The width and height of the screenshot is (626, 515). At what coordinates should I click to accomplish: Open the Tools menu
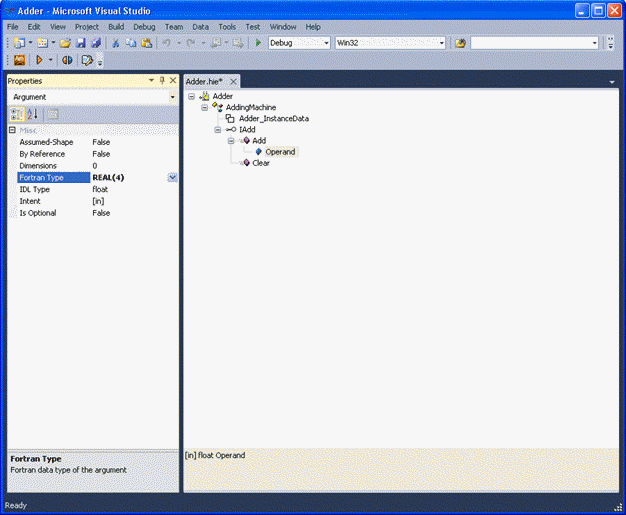227,27
